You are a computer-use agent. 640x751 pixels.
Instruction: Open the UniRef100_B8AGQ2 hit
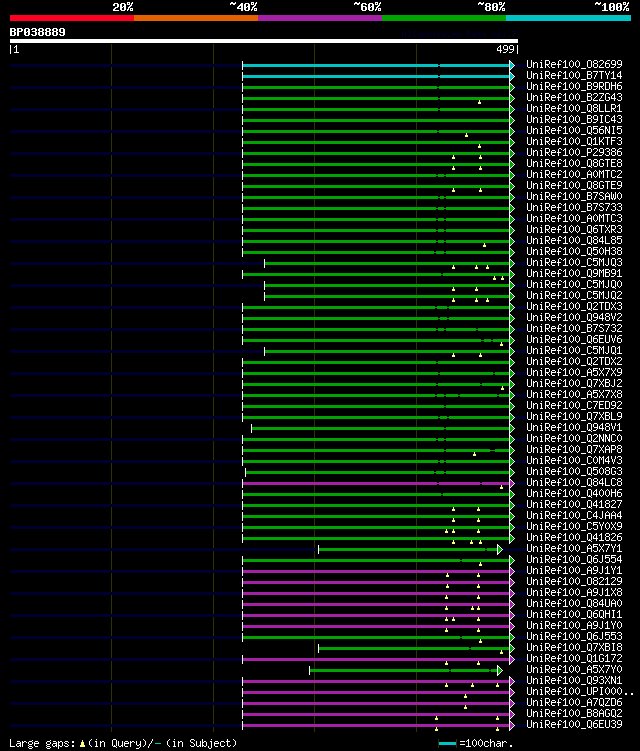pyautogui.click(x=574, y=714)
